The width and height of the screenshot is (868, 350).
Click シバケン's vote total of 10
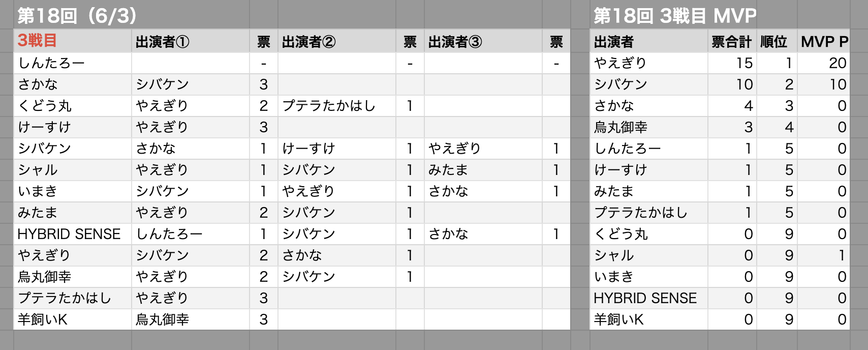click(732, 84)
